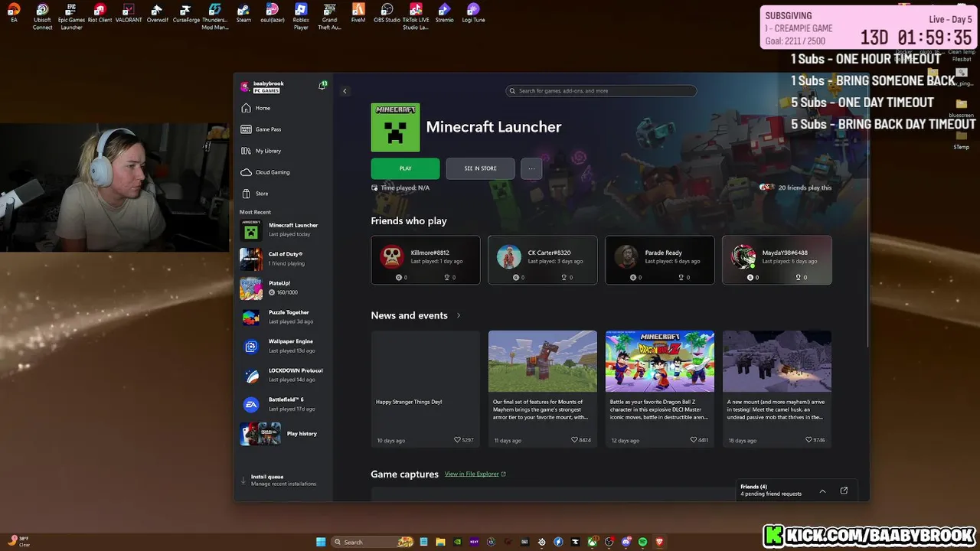Open the CurseForge desktop shortcut
Screen dimensions: 980x551
click(x=186, y=13)
